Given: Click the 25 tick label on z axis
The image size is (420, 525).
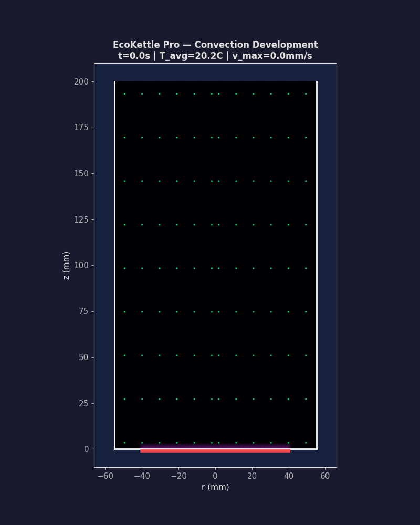Looking at the screenshot, I should pos(83,403).
